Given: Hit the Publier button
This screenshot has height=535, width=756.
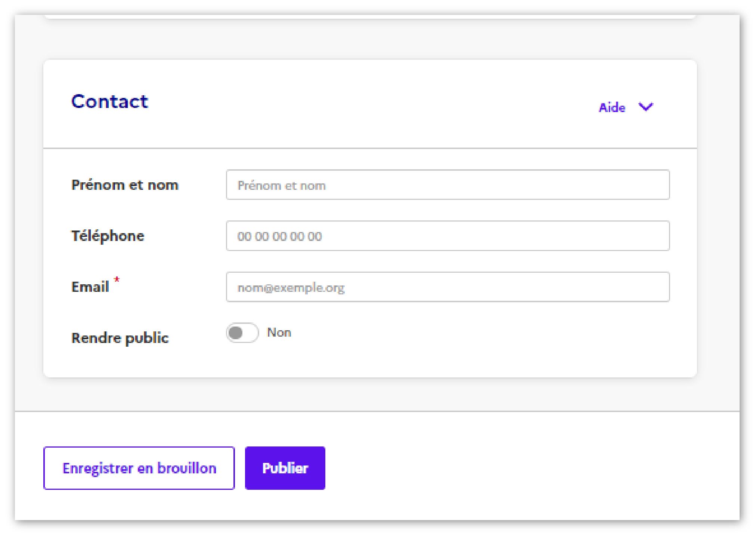Looking at the screenshot, I should coord(285,468).
